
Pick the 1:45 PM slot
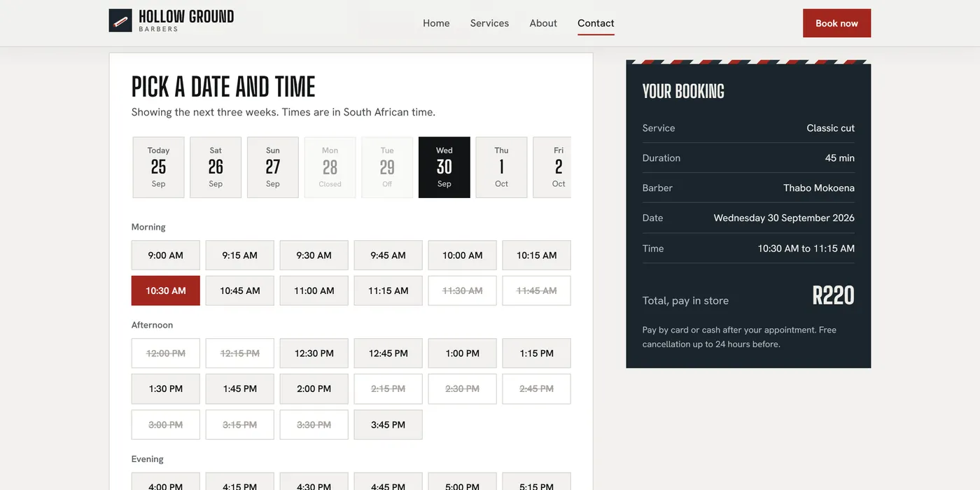pos(240,388)
